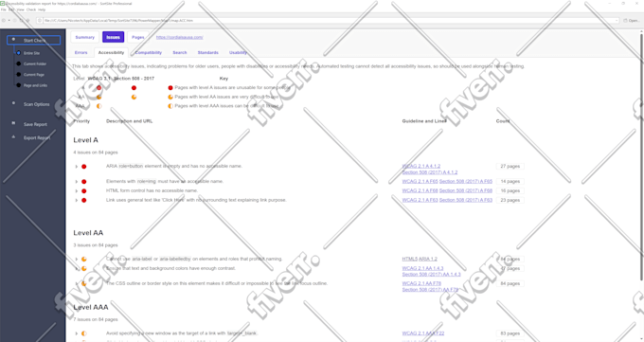Click priority icon for target=_blank issue

(83, 333)
